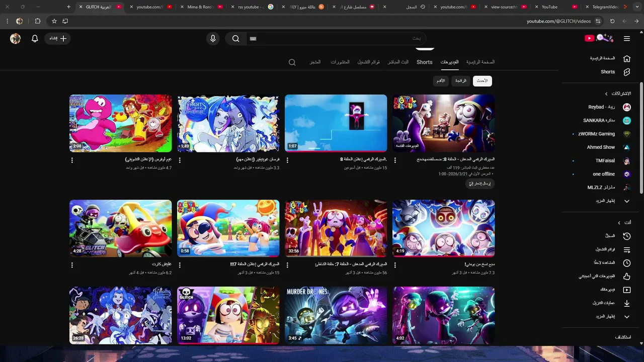Open Watch Later (المشاهدة لاحقًا)
This screenshot has height=362, width=644.
(612, 263)
